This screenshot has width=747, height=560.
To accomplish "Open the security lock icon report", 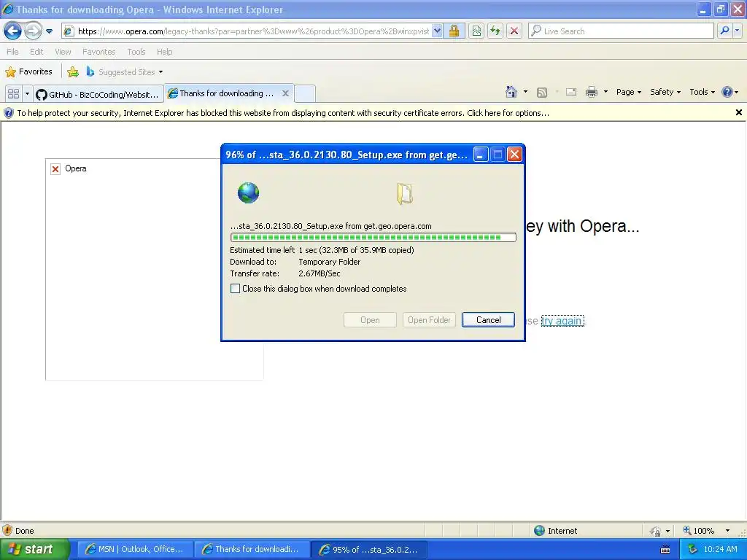I will click(x=454, y=31).
